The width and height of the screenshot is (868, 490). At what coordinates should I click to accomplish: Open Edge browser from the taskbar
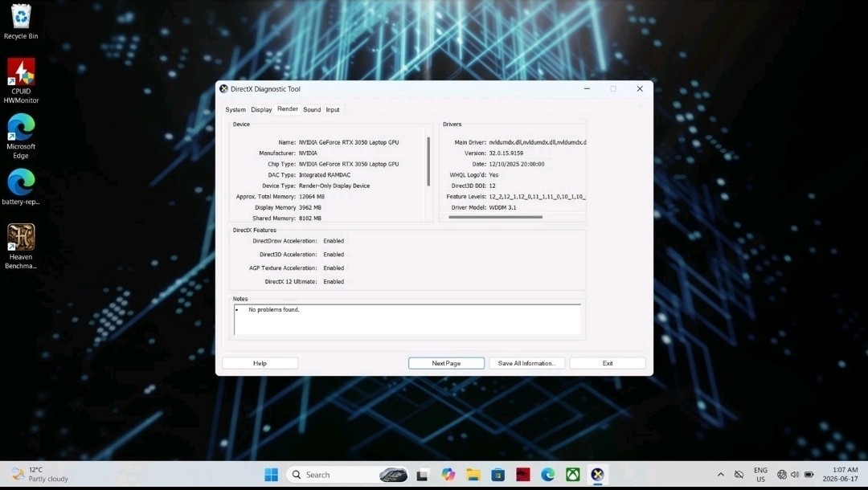click(547, 475)
